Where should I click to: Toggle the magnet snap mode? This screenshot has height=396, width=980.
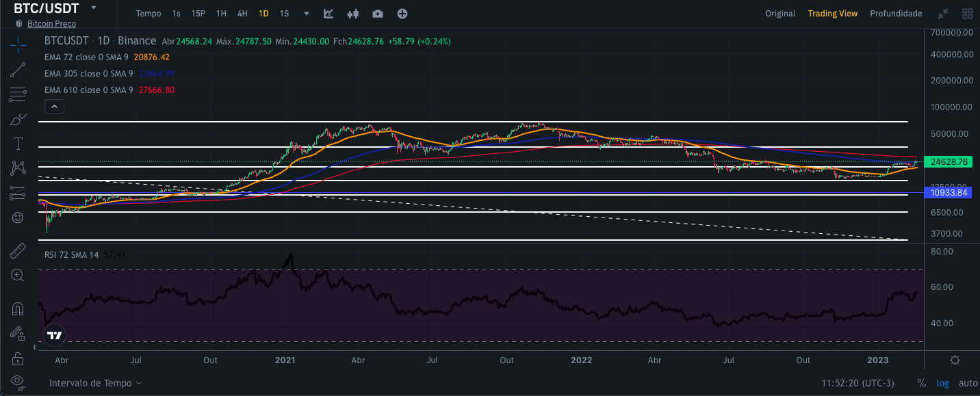coord(18,308)
